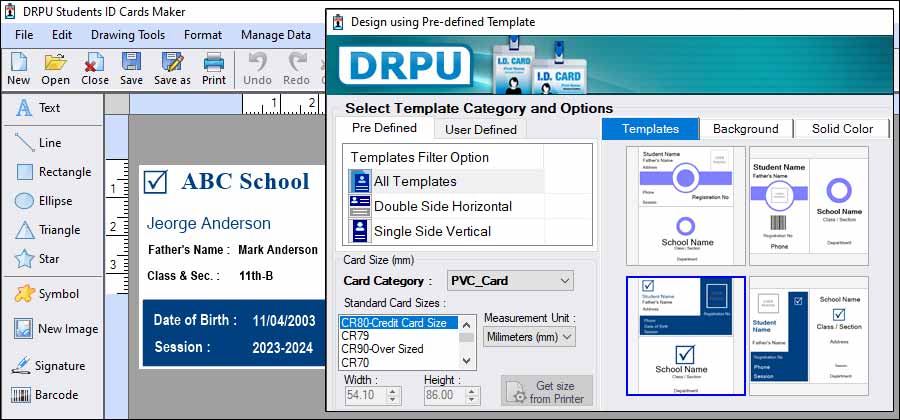Switch to the Background tab

(x=746, y=129)
